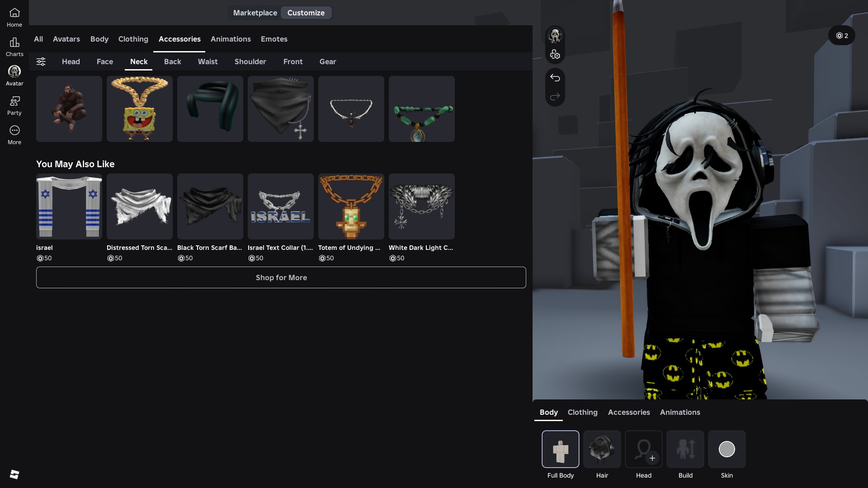
Task: Click the 'Totem of Undying' item name
Action: [x=349, y=248]
